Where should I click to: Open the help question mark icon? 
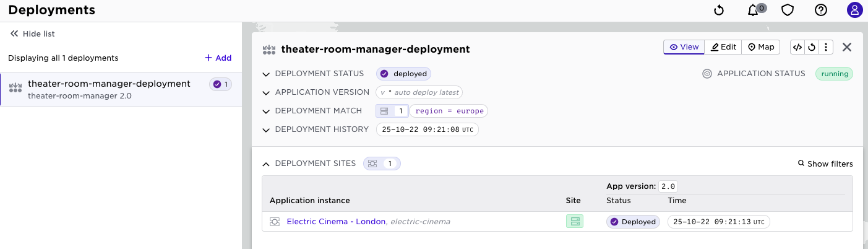820,10
